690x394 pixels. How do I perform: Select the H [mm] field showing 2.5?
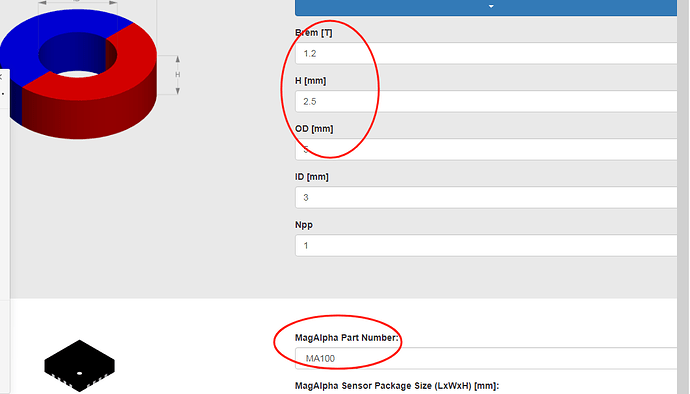click(486, 102)
